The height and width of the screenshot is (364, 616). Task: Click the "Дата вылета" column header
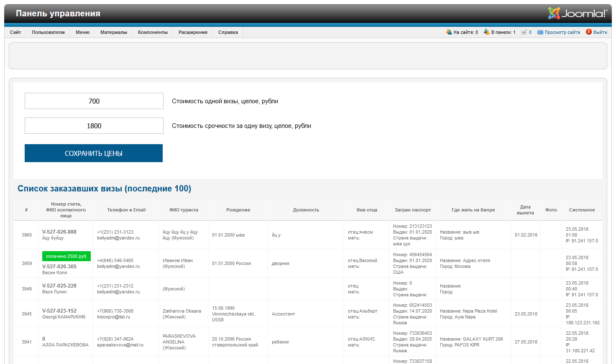pyautogui.click(x=525, y=210)
